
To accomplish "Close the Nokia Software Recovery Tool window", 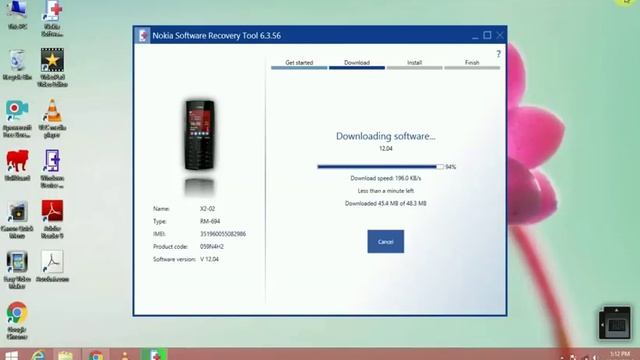I will [x=500, y=36].
